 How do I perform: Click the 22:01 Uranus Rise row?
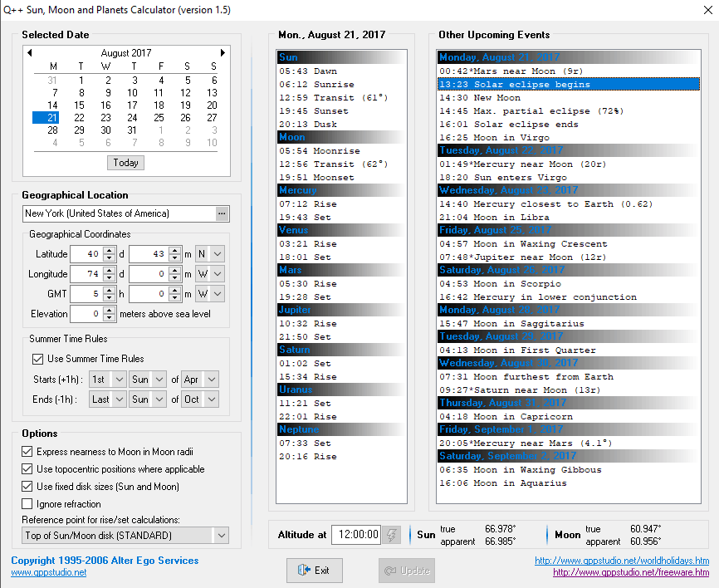341,417
